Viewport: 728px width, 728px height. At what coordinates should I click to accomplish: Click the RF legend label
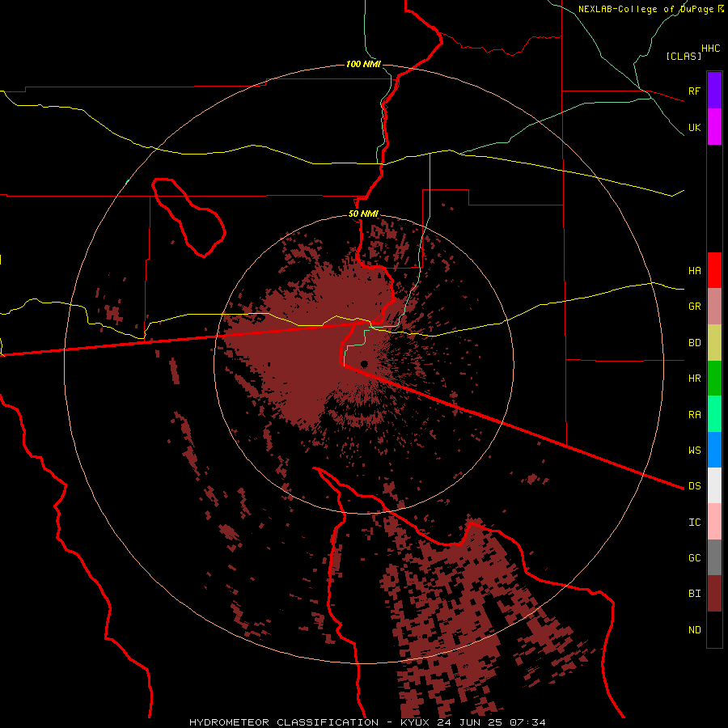coord(694,91)
